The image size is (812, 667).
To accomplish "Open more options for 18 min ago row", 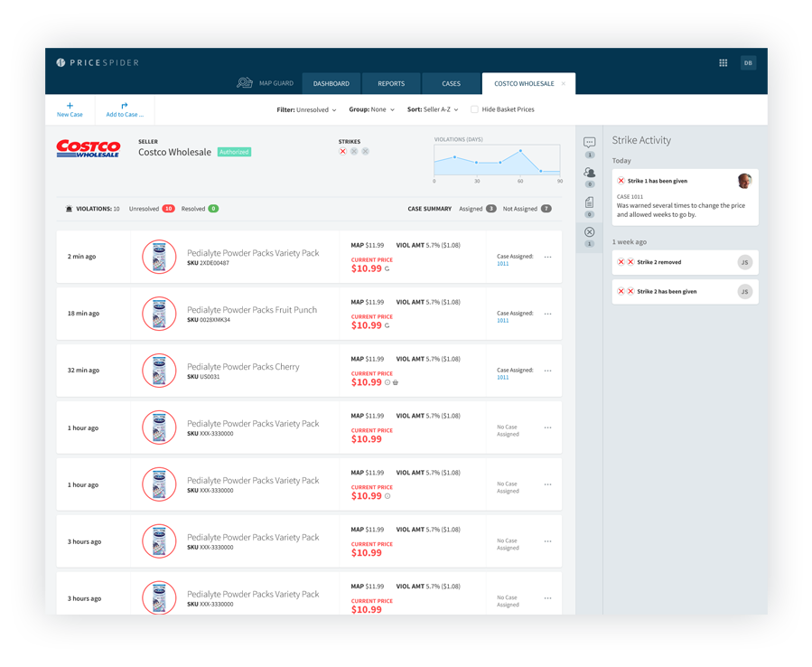I will [548, 314].
